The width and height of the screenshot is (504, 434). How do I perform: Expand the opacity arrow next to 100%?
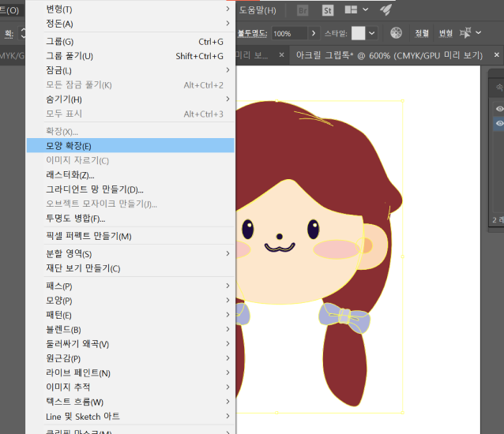click(314, 33)
